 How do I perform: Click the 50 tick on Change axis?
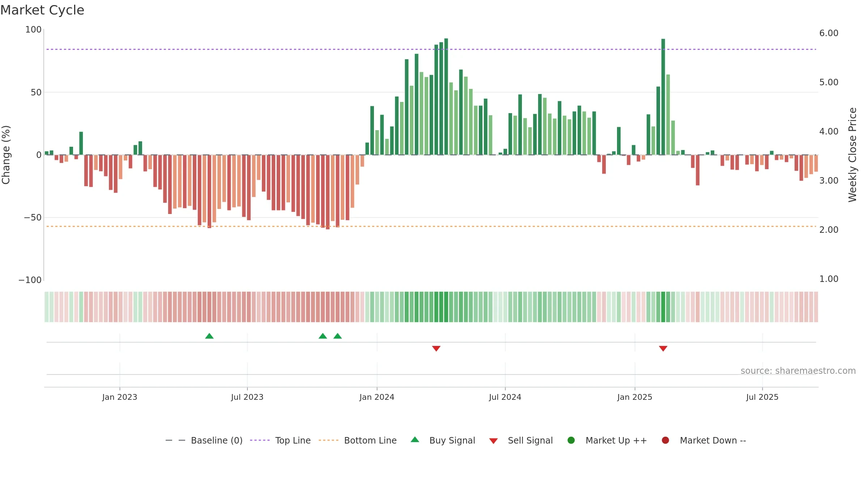[36, 93]
